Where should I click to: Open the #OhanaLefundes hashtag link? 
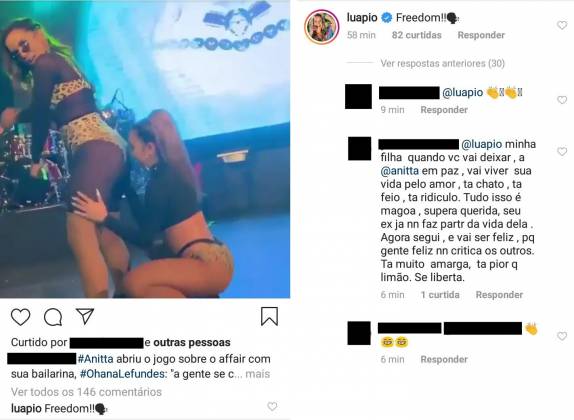124,374
